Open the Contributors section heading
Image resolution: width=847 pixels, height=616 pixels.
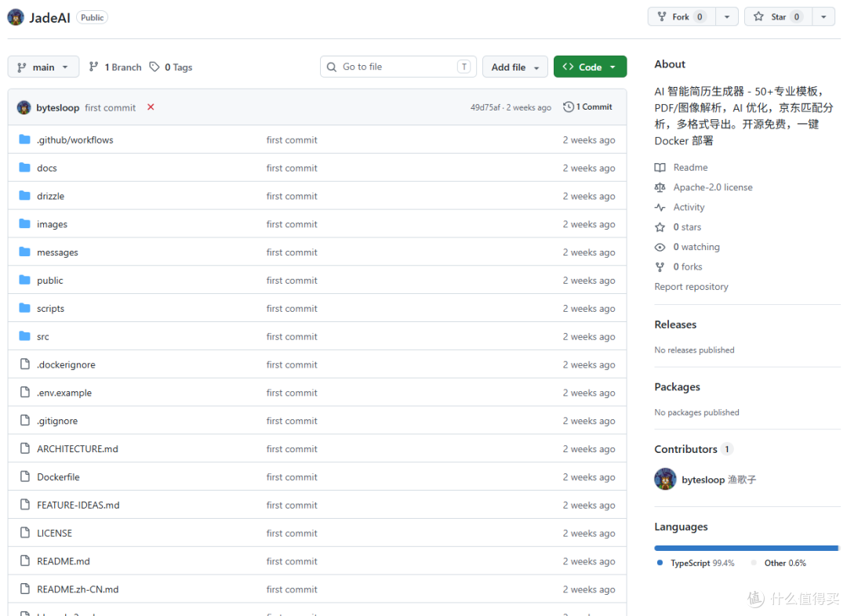[x=685, y=449]
